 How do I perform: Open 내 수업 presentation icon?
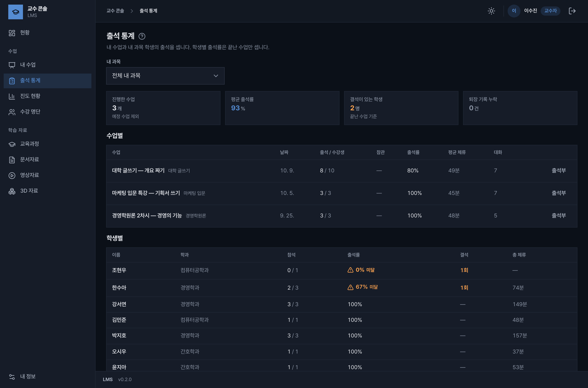click(x=12, y=65)
